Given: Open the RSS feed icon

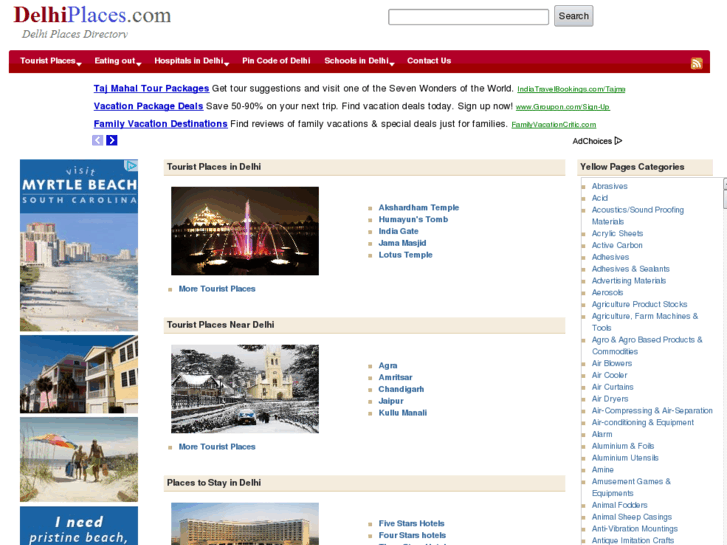Looking at the screenshot, I should tap(696, 63).
